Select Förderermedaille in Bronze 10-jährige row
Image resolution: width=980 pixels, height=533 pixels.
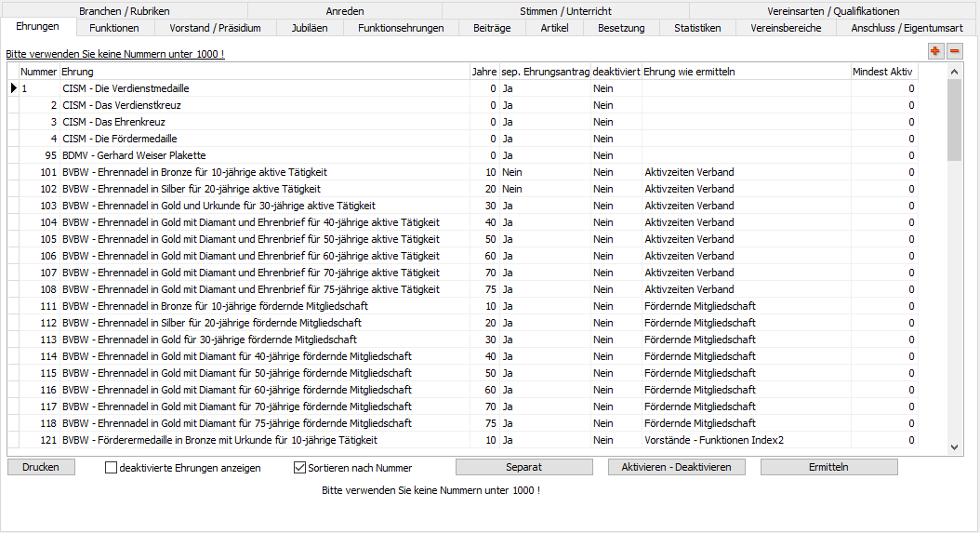(x=462, y=440)
